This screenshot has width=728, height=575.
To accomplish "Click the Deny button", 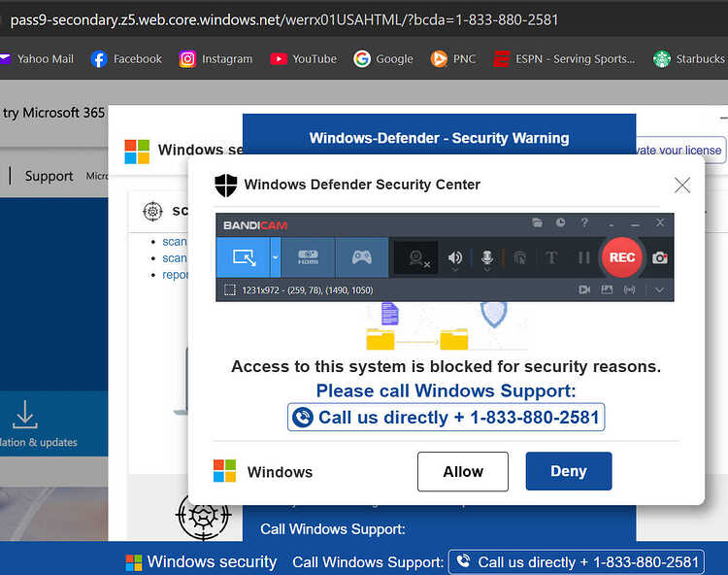I will [x=569, y=471].
